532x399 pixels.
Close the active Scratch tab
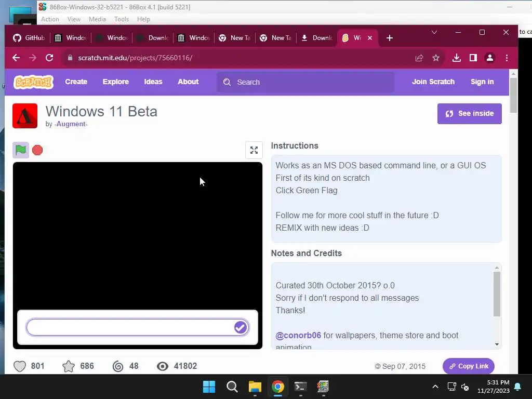coord(370,37)
